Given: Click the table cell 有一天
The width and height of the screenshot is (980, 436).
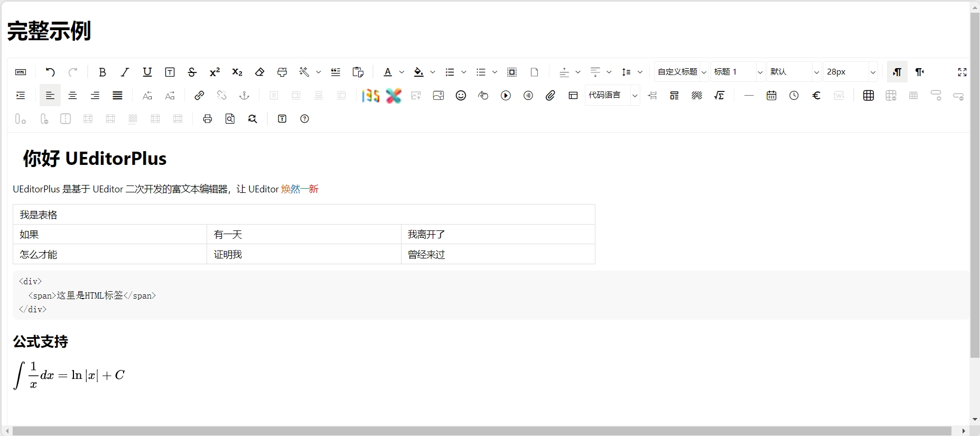Looking at the screenshot, I should pos(304,234).
